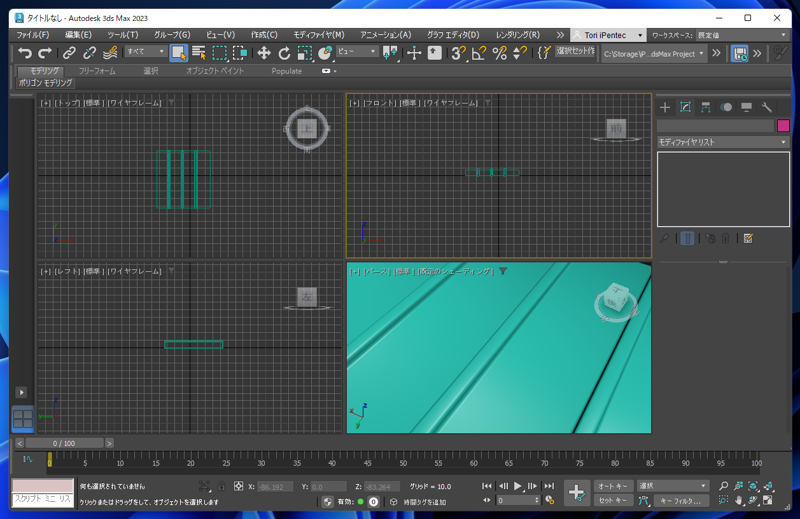Activate the Select and Scale tool

[x=305, y=53]
